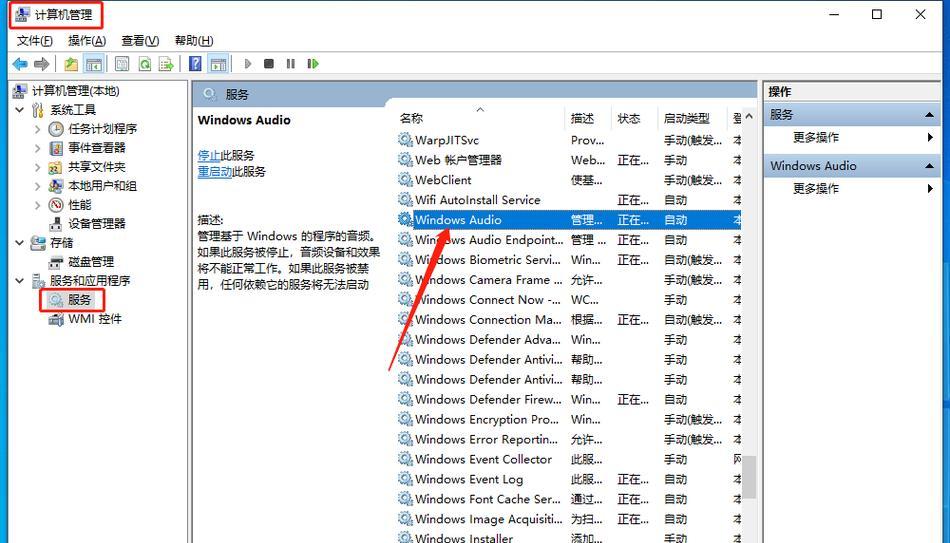Expand the 共享文件夹 tree node

[x=38, y=167]
